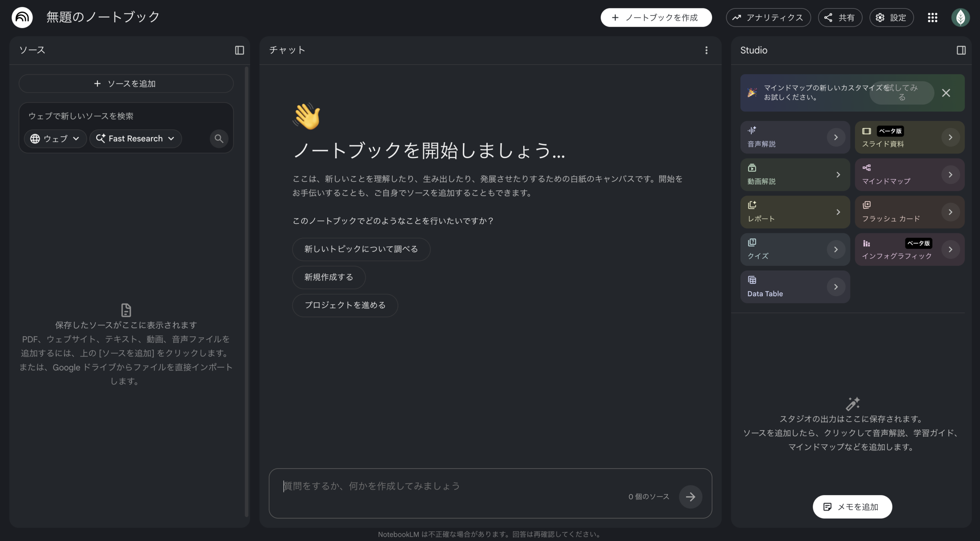980x541 pixels.
Task: Click the インフォグラフィック chart icon
Action: [866, 243]
